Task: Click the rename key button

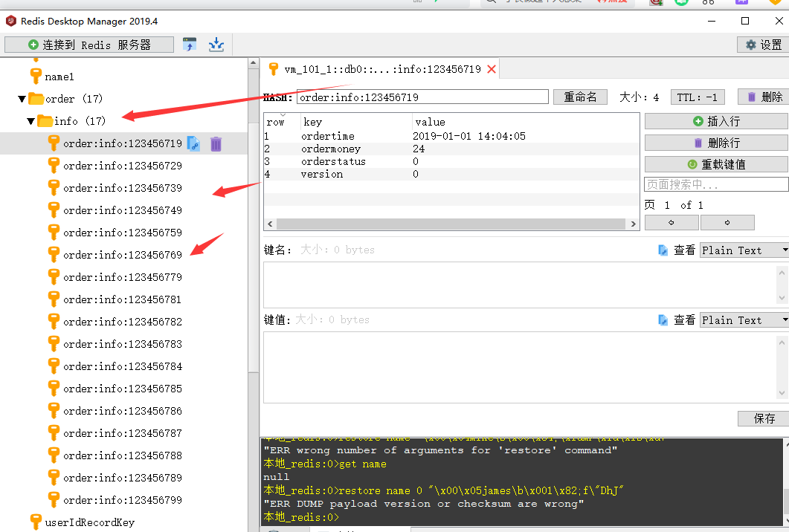Action: tap(580, 97)
